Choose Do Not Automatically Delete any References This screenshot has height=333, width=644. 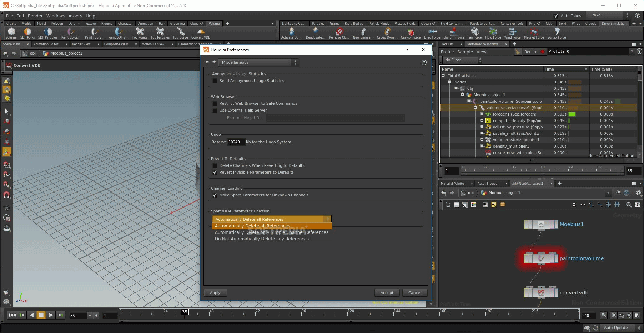click(x=272, y=239)
